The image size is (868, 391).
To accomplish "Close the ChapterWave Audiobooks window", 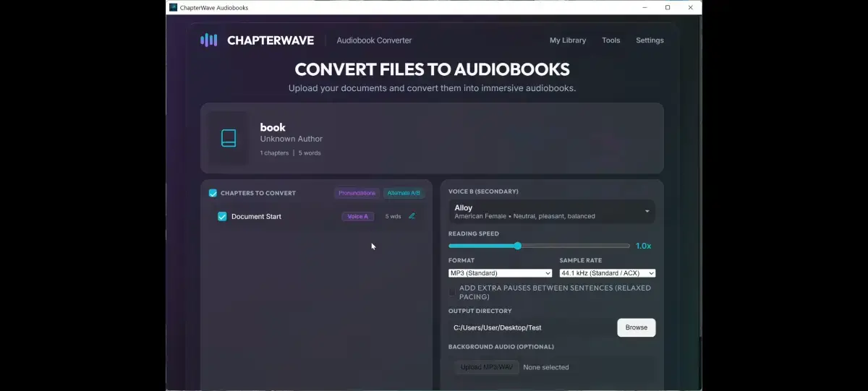I will point(691,7).
